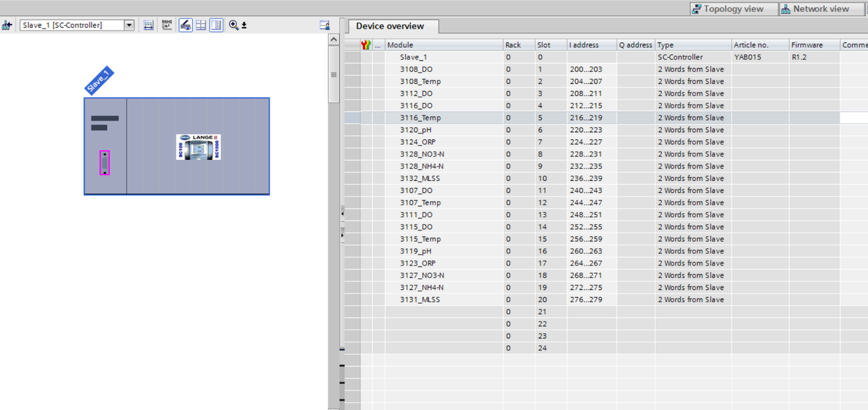Toggle the highlighted column panel view icon
This screenshot has height=410, width=868.
tap(216, 25)
